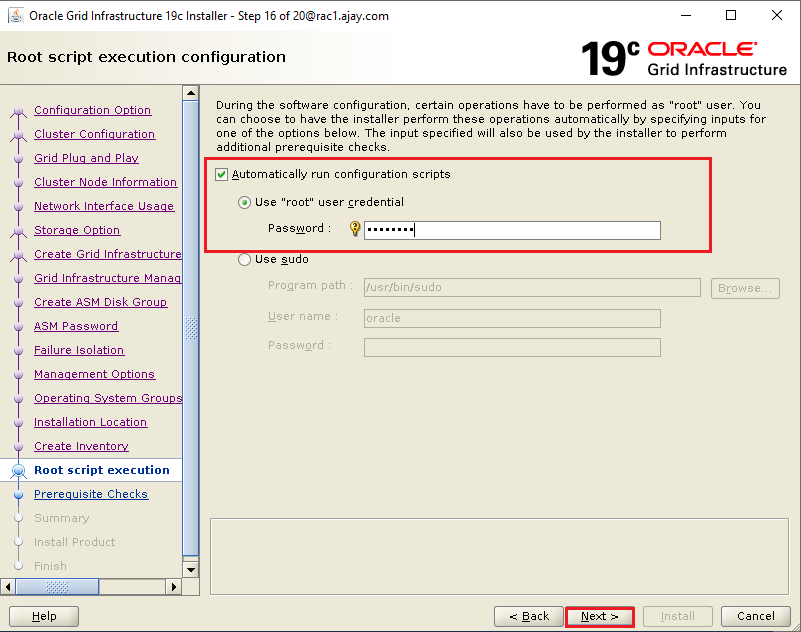Screen dimensions: 801x632
Task: Minimize the installer window
Action: tap(686, 15)
